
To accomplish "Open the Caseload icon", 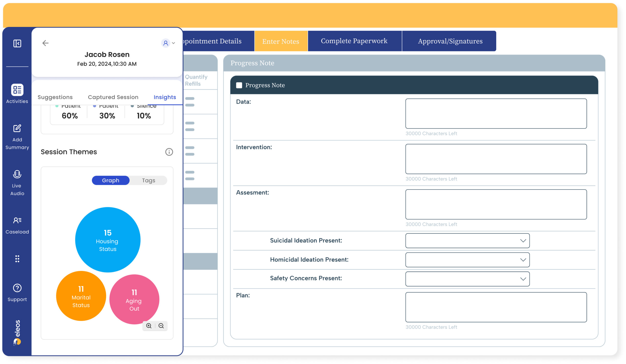I will pyautogui.click(x=17, y=220).
